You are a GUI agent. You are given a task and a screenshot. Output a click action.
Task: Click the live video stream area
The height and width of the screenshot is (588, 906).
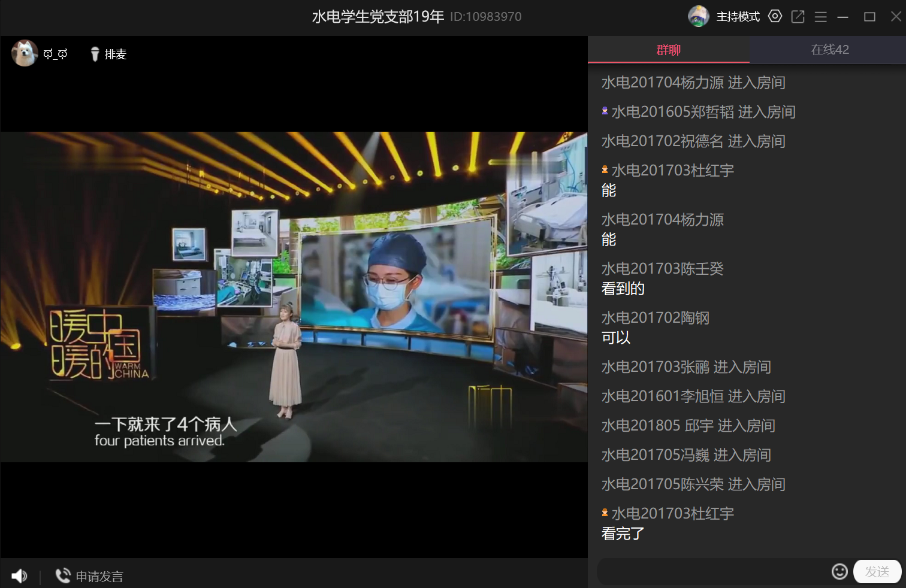294,296
